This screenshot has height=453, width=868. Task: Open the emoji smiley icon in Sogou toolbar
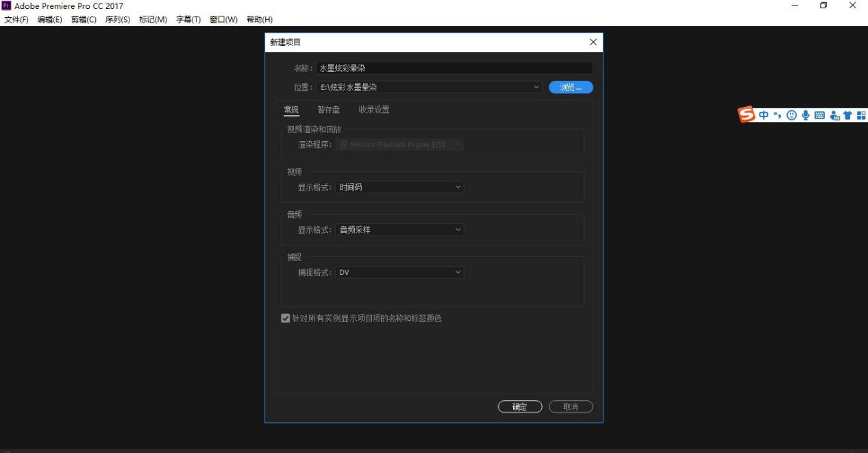tap(792, 116)
